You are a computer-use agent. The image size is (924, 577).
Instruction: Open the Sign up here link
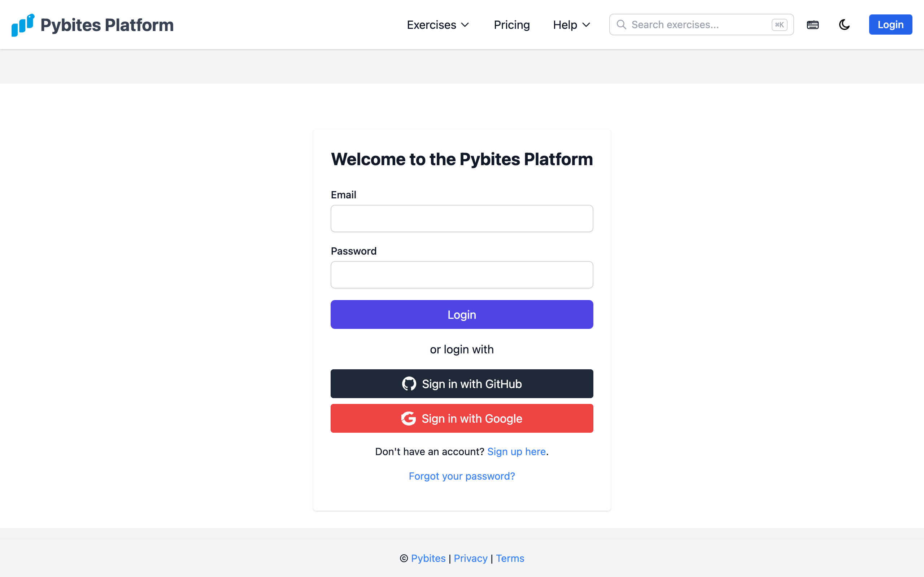pyautogui.click(x=516, y=452)
